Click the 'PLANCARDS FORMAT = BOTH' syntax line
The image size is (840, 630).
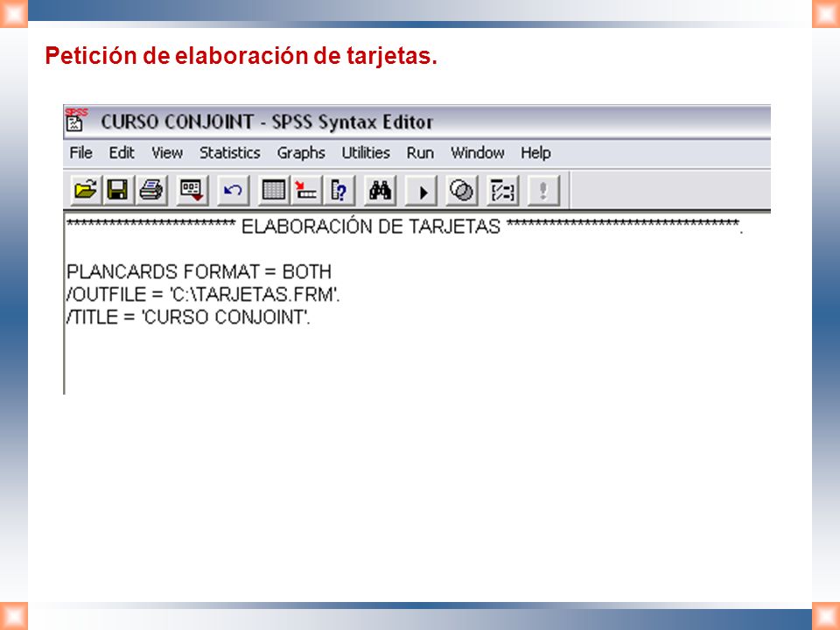199,271
